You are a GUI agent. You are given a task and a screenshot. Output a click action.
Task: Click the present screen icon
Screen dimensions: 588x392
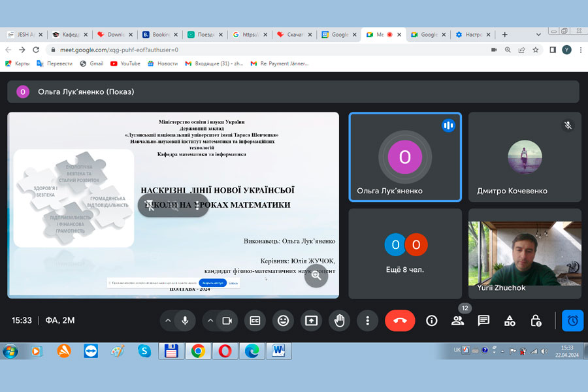[x=311, y=321]
